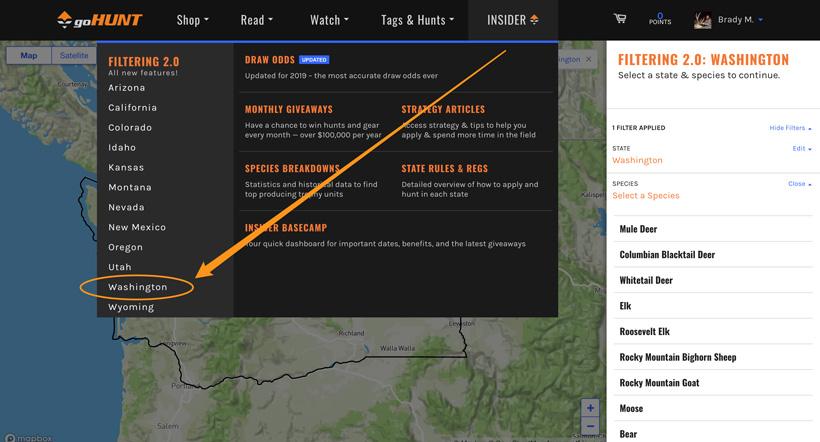
Task: Open the Draw Odds link
Action: point(270,60)
